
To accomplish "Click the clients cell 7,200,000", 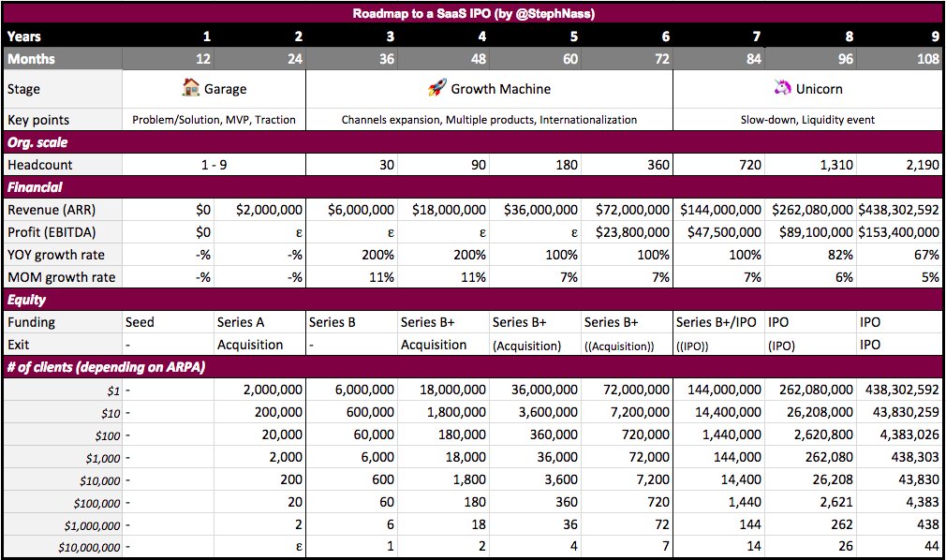I will pyautogui.click(x=627, y=413).
